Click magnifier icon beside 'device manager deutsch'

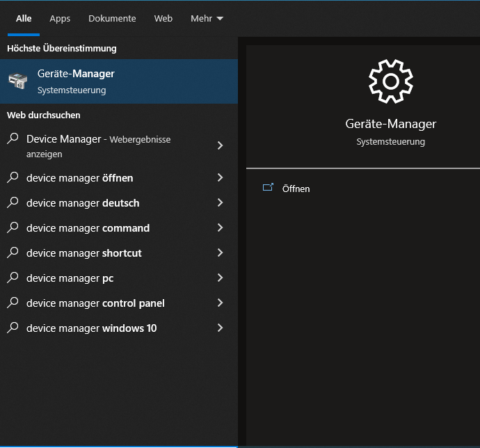click(13, 202)
